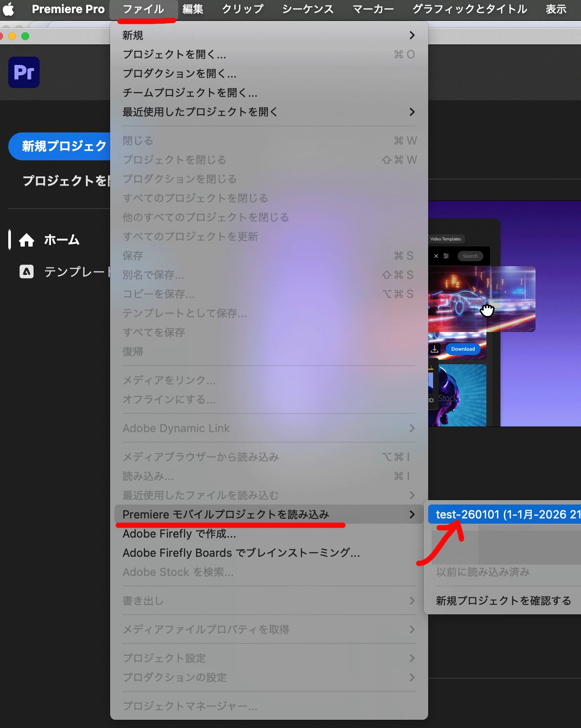Click the blue astronaut Stock thumbnail
The image size is (581, 728).
tap(457, 395)
